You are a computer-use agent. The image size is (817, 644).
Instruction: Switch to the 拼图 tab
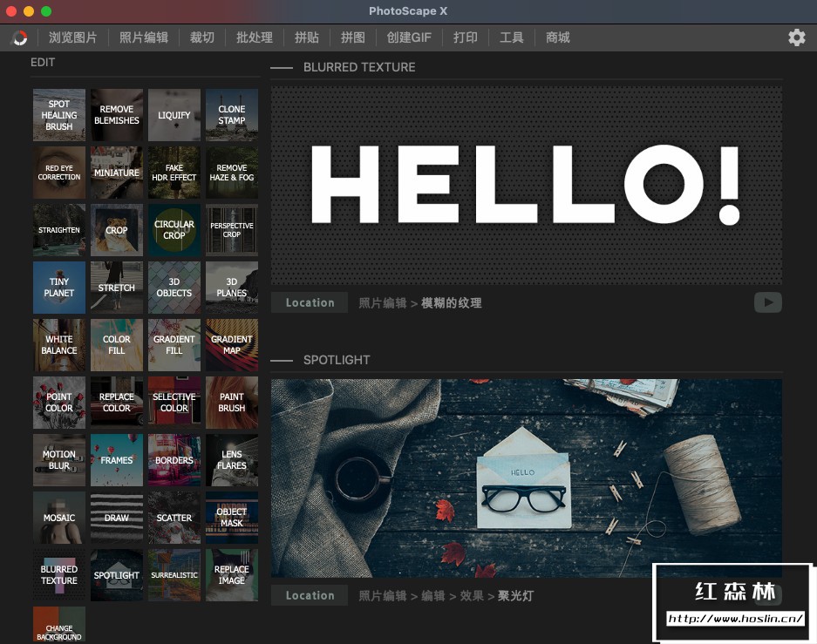pos(353,37)
